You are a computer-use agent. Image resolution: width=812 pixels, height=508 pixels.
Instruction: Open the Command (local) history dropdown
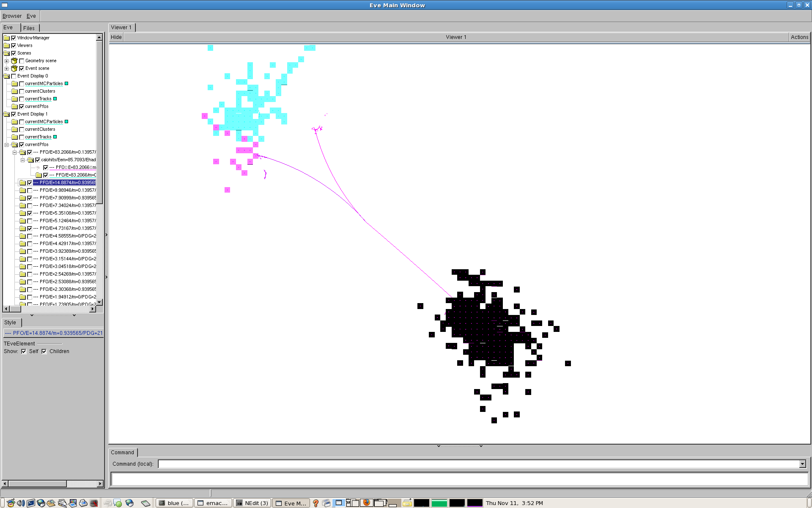click(x=802, y=464)
